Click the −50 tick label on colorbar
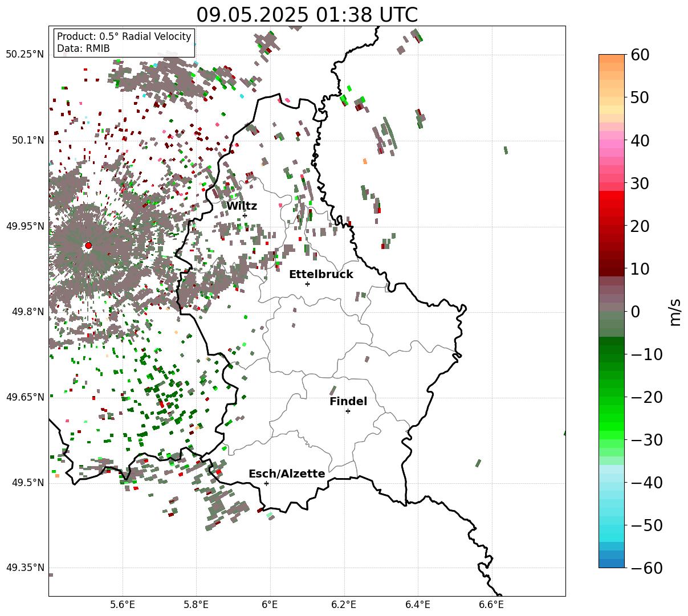Screen dimensions: 688x616 click(x=646, y=525)
